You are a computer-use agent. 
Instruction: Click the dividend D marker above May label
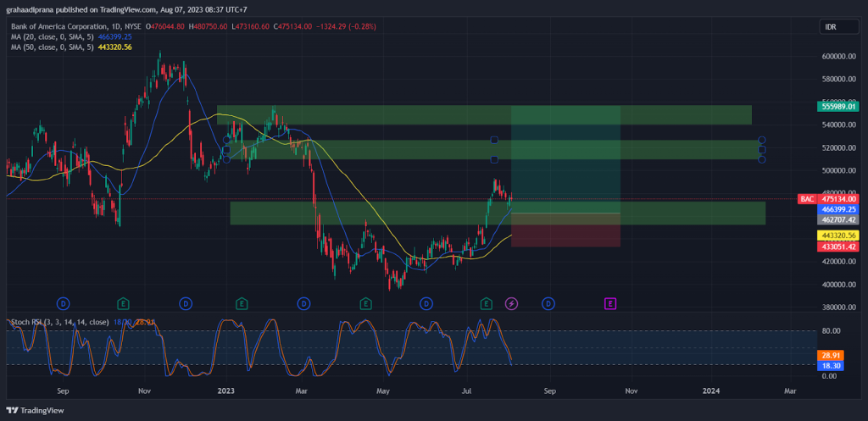pyautogui.click(x=426, y=303)
